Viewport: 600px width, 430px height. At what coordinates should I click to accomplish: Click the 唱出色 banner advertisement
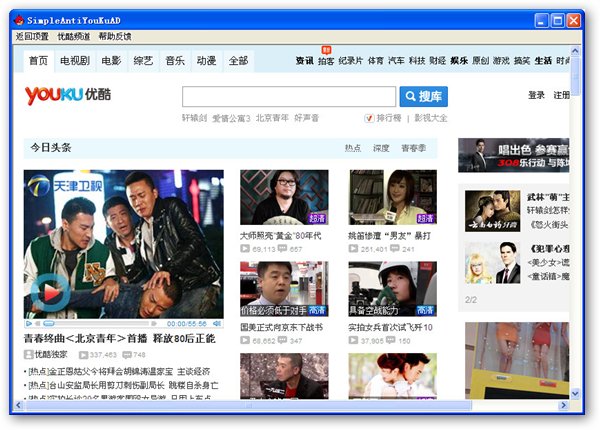(x=514, y=155)
